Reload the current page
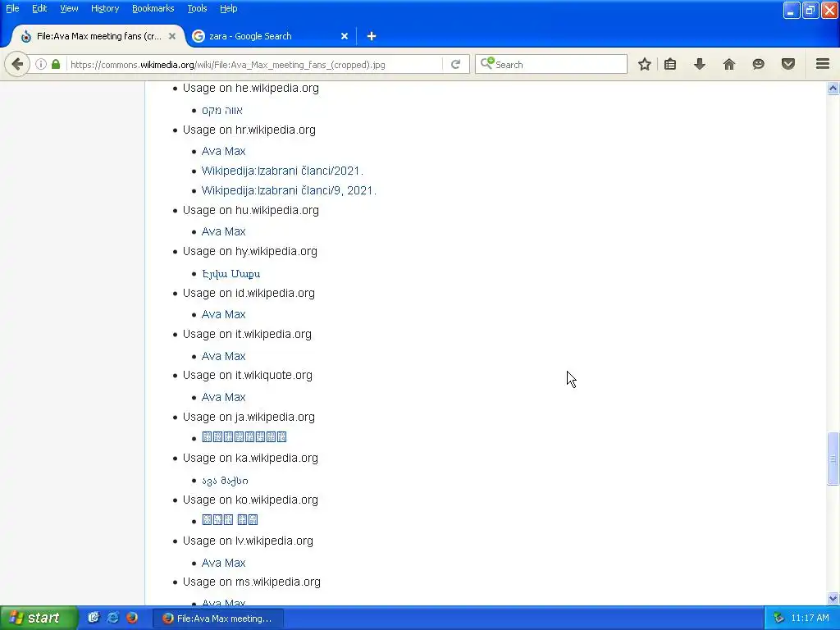The height and width of the screenshot is (630, 840). pos(455,64)
